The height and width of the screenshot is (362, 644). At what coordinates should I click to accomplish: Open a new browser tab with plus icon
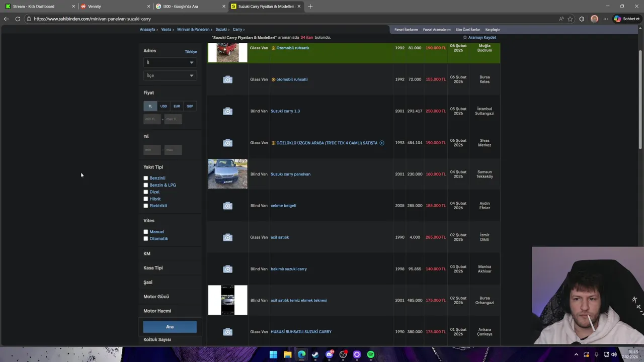click(310, 6)
